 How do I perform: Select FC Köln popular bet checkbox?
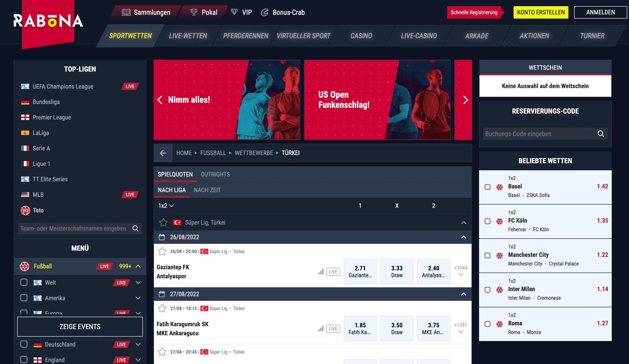pos(487,221)
